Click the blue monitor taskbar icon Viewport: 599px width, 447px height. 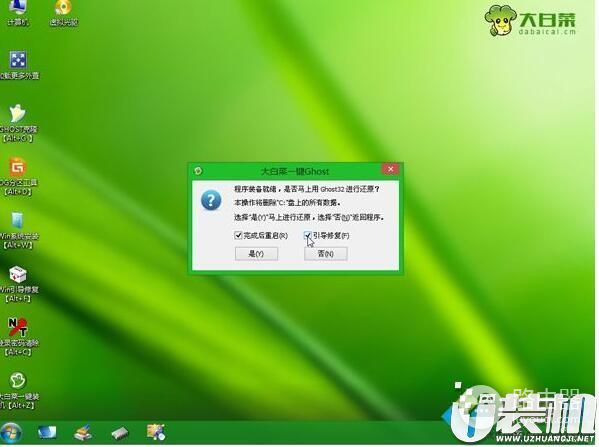coord(47,432)
